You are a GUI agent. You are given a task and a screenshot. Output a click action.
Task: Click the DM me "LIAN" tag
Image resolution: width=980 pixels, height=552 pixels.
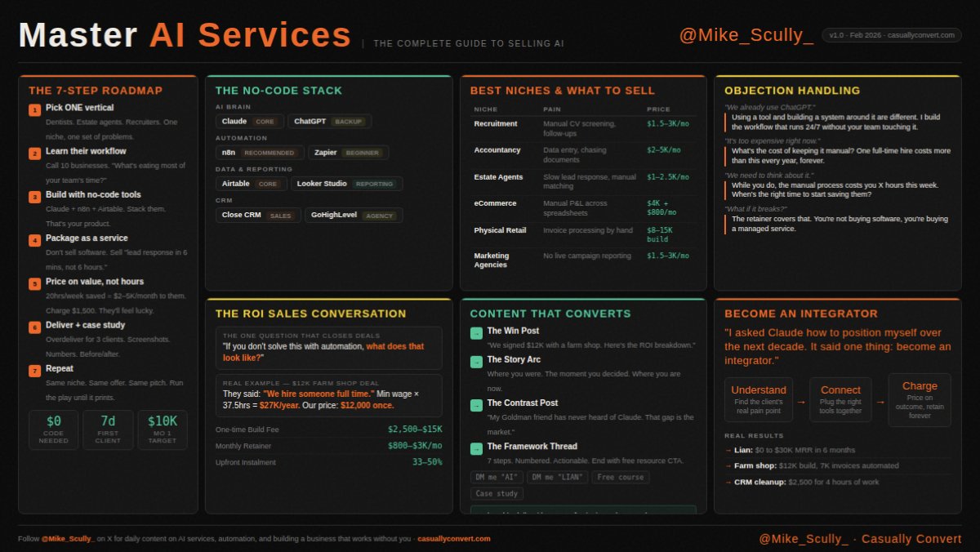[x=557, y=477]
